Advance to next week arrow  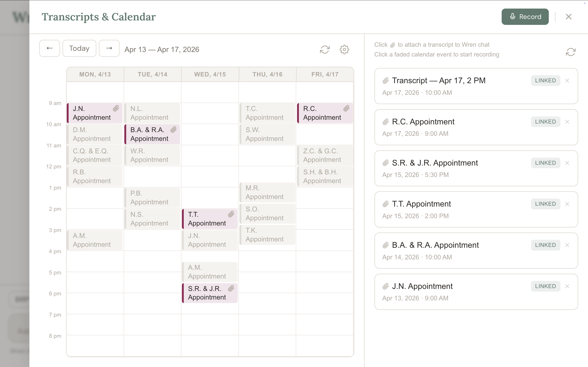pos(109,48)
